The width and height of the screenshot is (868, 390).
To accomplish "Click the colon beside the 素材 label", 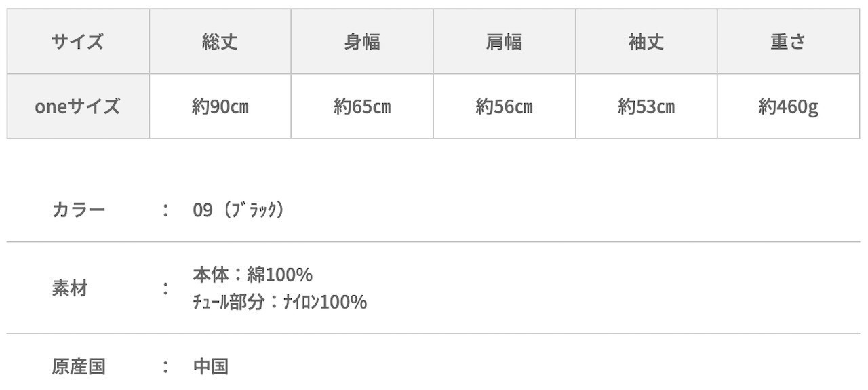I will point(165,288).
